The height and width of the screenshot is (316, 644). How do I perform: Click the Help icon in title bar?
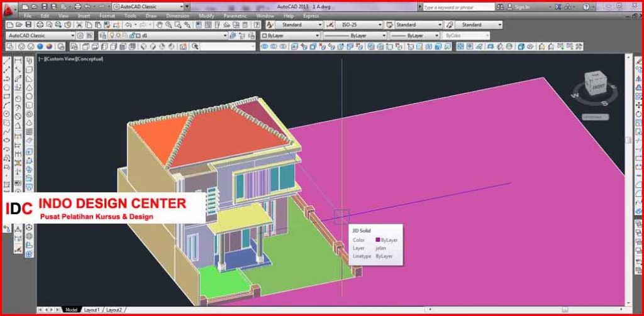pyautogui.click(x=586, y=7)
